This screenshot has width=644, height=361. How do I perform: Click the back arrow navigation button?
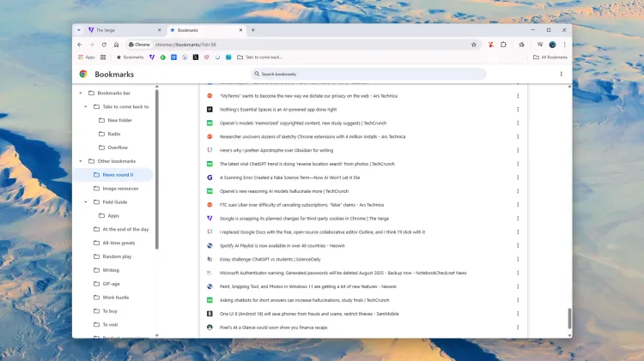pyautogui.click(x=80, y=45)
